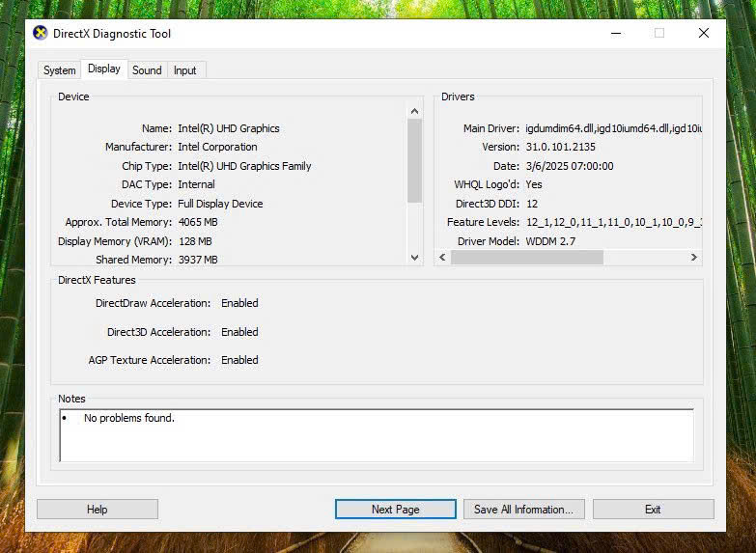Image resolution: width=756 pixels, height=553 pixels.
Task: Click the Device list scroll up arrow
Action: [415, 111]
